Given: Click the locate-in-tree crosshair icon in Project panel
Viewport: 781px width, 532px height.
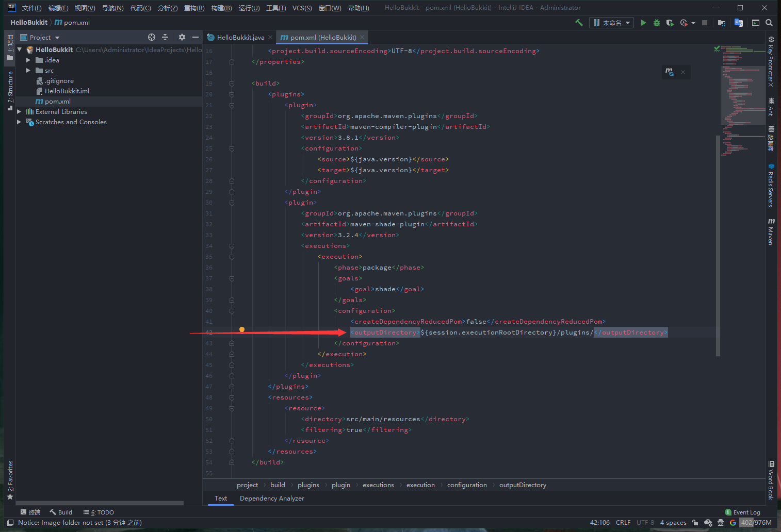Looking at the screenshot, I should pyautogui.click(x=152, y=37).
